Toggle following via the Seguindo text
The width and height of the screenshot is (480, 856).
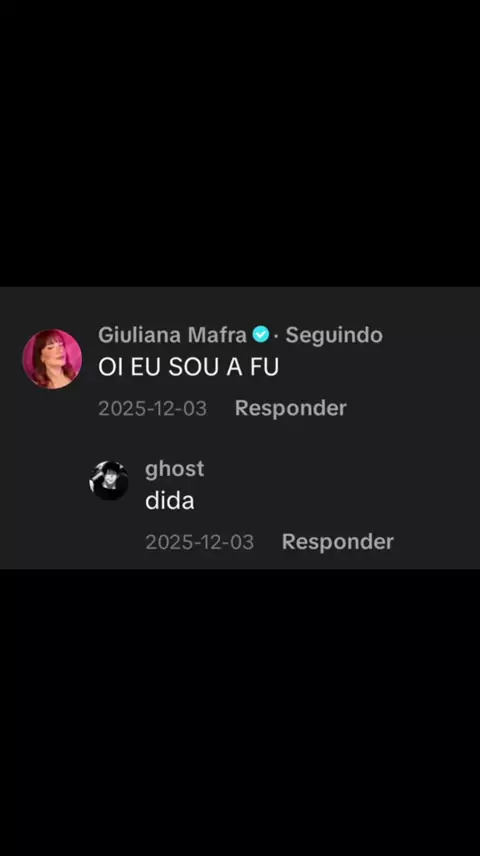(334, 335)
